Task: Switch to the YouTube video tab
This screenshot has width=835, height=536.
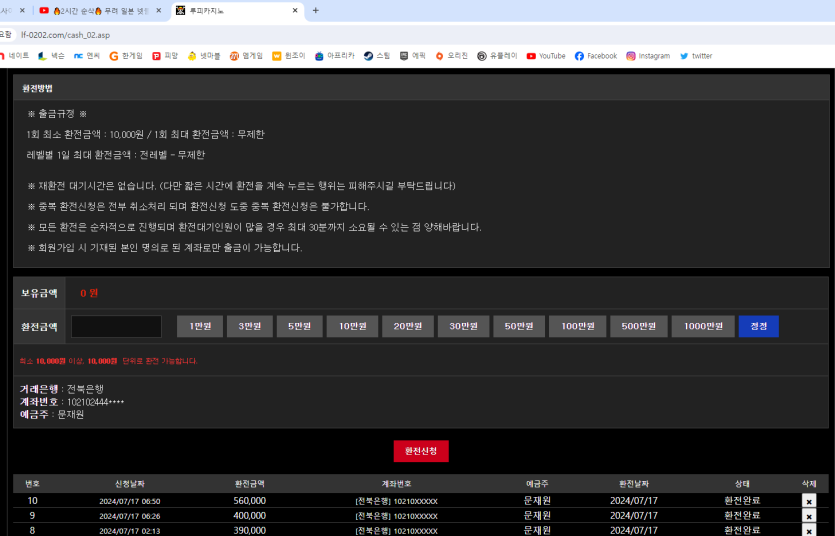Action: coord(95,11)
